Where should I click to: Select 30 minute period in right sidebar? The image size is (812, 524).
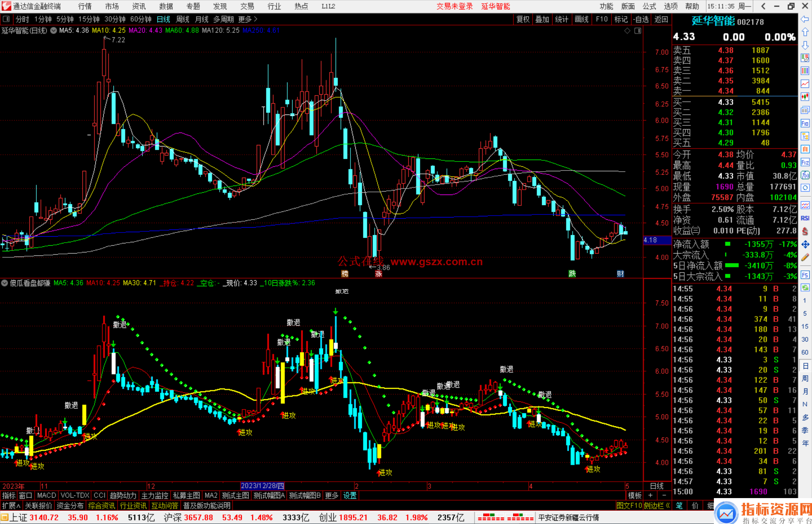tap(805, 339)
